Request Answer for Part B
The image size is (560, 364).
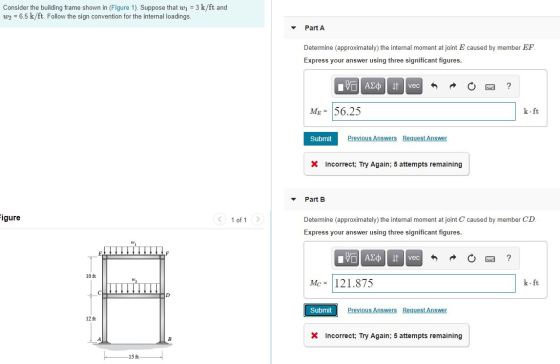(425, 310)
